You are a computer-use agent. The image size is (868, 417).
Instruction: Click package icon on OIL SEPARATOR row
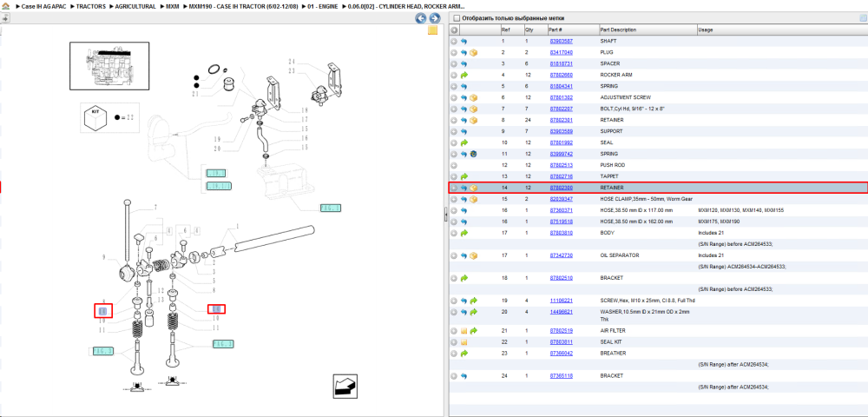pos(474,256)
